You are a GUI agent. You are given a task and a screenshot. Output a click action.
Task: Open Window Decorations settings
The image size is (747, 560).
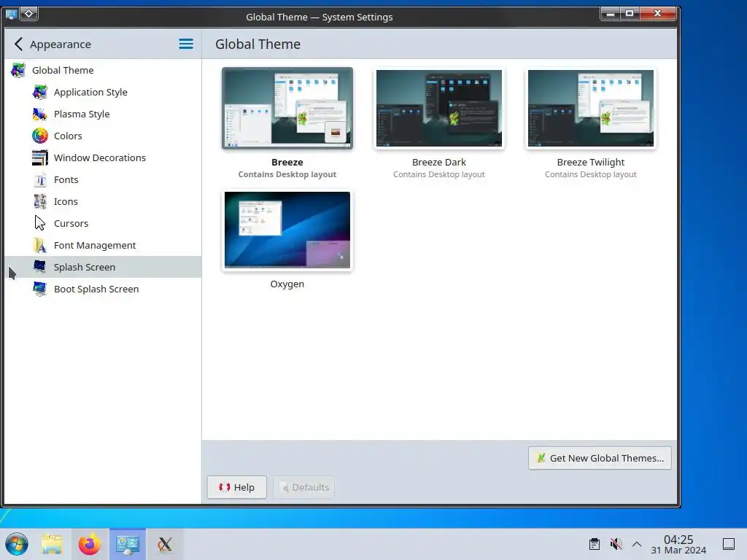click(102, 158)
